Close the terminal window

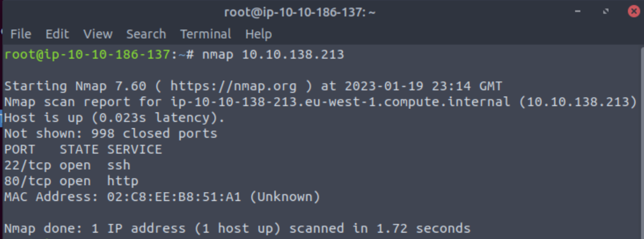pyautogui.click(x=633, y=12)
